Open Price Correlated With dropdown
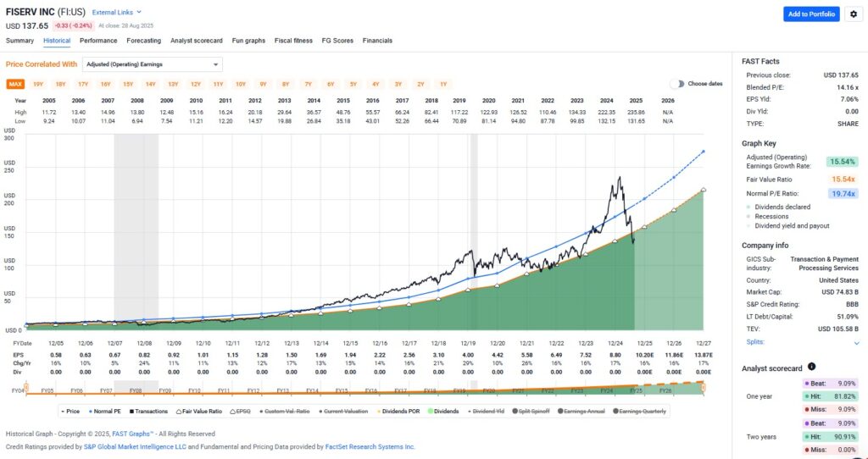Viewport: 868px width, 459px height. click(x=153, y=64)
